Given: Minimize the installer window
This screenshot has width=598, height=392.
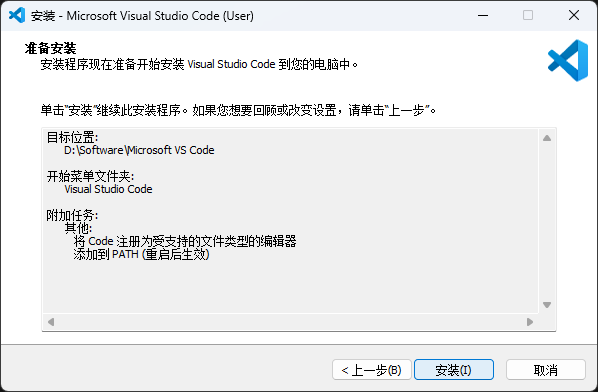Looking at the screenshot, I should (x=483, y=15).
